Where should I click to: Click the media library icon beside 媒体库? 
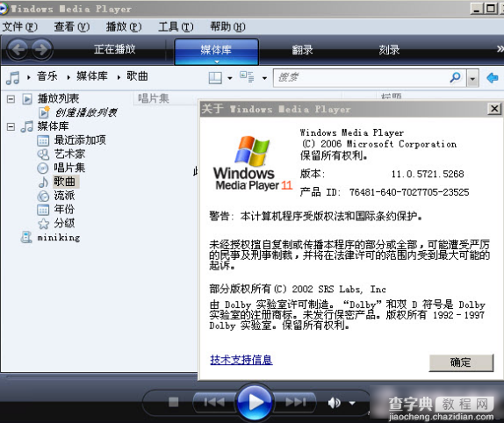[26, 126]
